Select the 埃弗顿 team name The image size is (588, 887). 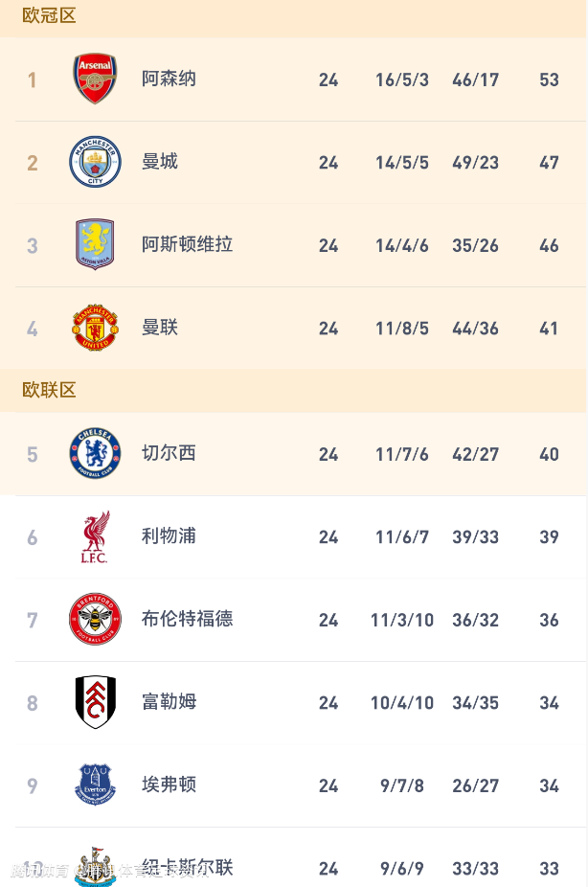[169, 785]
